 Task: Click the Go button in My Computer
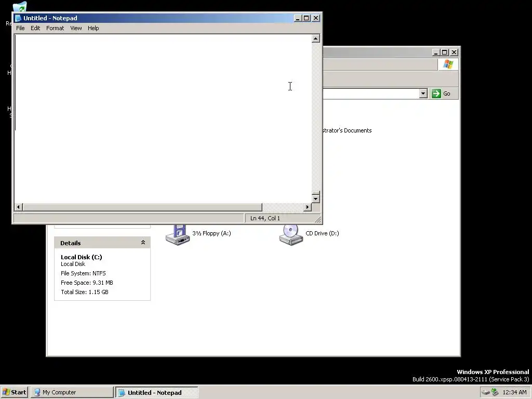click(x=441, y=94)
